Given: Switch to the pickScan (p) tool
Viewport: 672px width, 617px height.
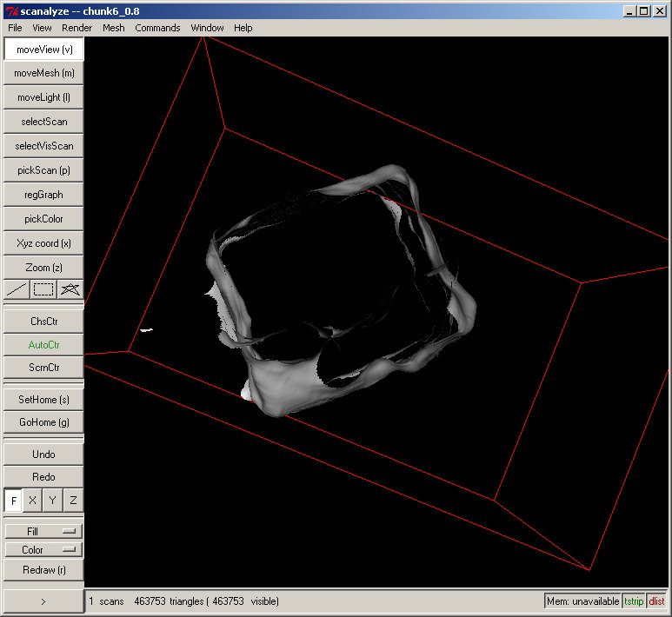Looking at the screenshot, I should click(43, 170).
